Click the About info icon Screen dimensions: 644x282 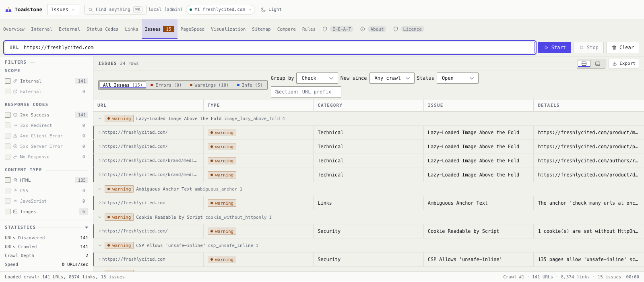363,29
